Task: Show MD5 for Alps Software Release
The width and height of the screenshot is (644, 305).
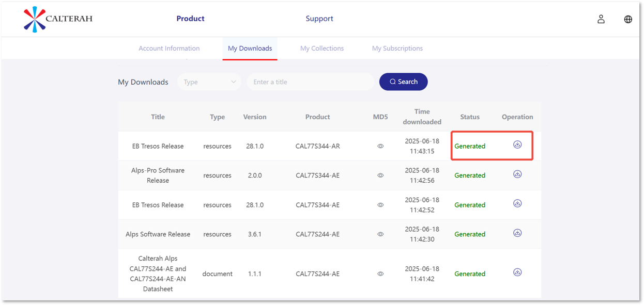Action: click(x=380, y=234)
